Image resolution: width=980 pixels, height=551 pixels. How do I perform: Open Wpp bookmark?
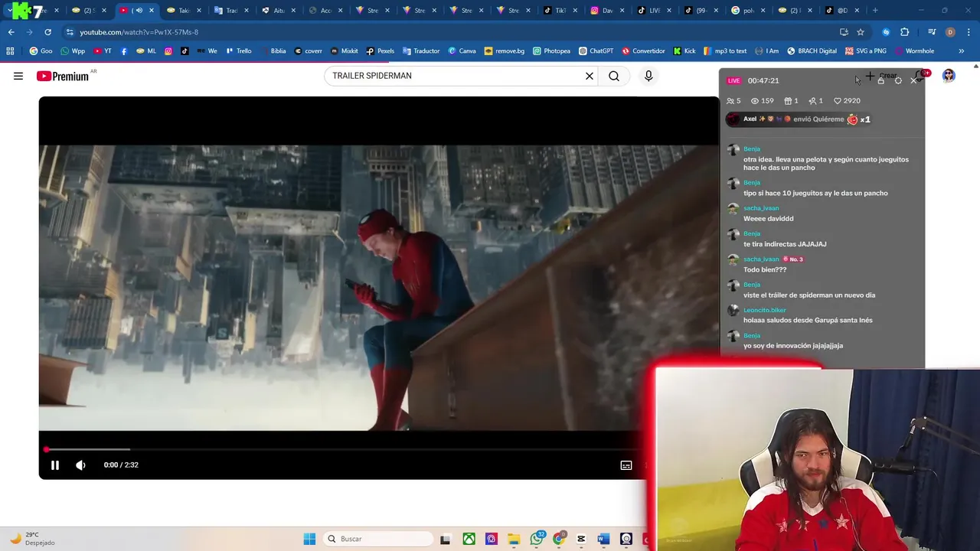click(x=73, y=51)
